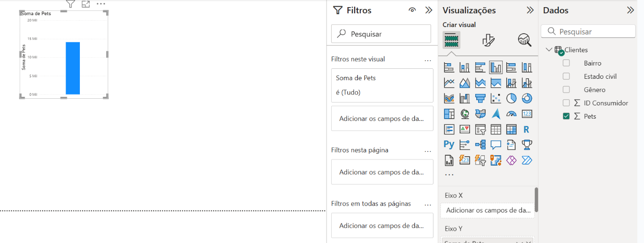Show more visuals via ellipsis below icons

(x=449, y=175)
